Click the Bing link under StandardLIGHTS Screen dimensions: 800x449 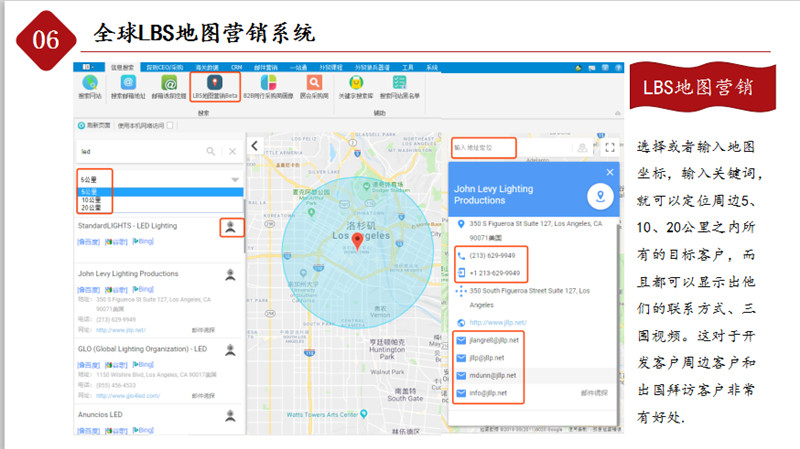[x=143, y=241]
